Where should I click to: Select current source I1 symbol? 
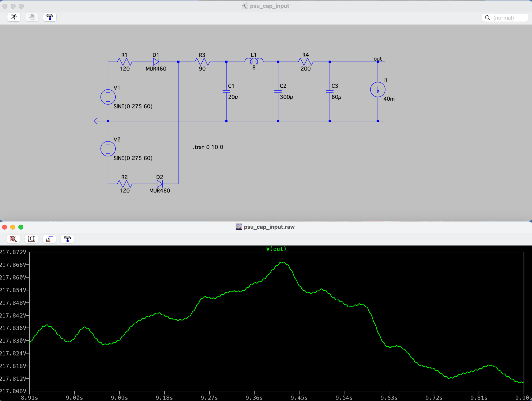[378, 89]
